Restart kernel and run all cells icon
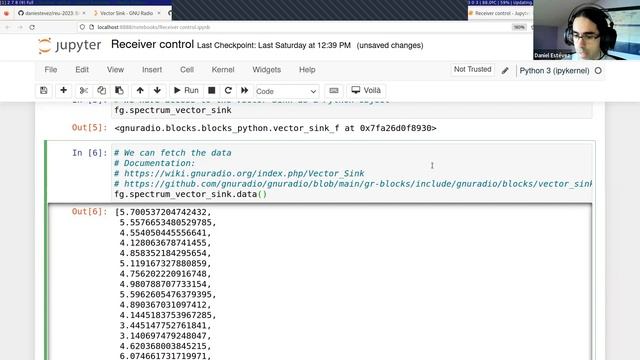The height and width of the screenshot is (360, 640). tap(244, 91)
